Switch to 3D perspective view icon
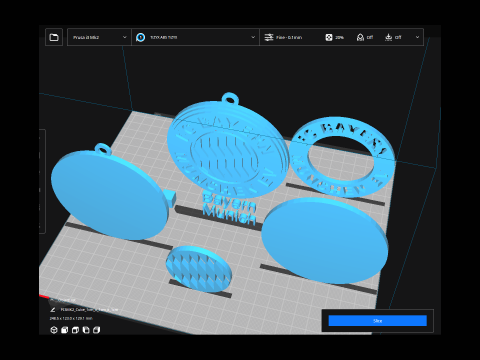Image resolution: width=480 pixels, height=360 pixels. (54, 330)
